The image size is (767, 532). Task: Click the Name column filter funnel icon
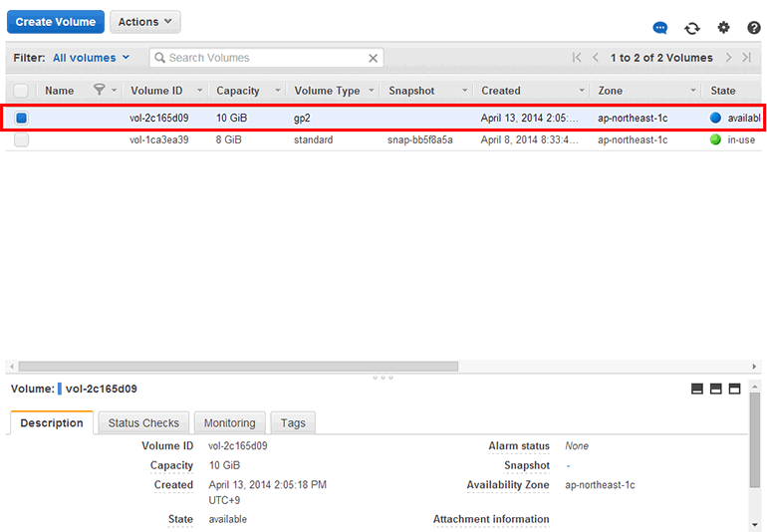[99, 90]
